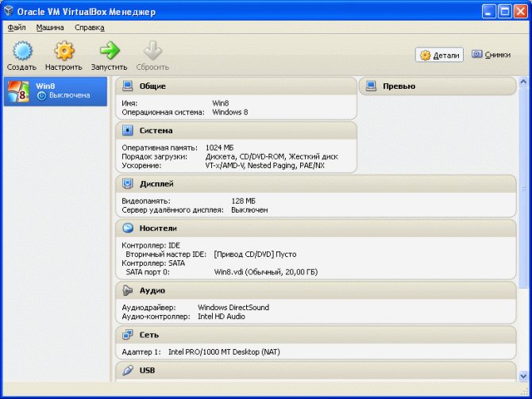Open the Машина menu

[50, 28]
